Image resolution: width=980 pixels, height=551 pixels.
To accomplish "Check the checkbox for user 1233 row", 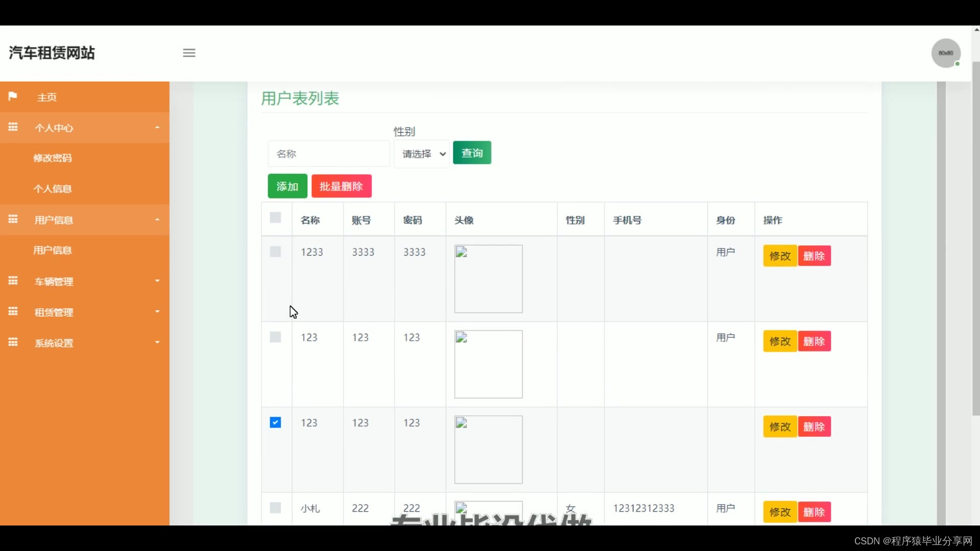I will (275, 252).
